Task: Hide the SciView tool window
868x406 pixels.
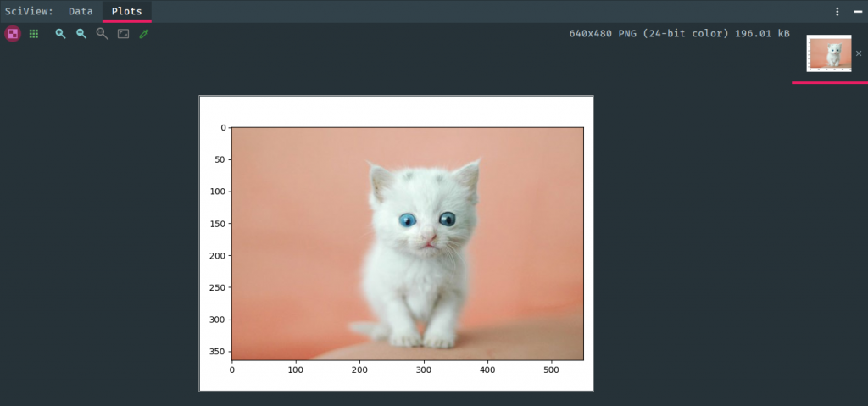Action: [858, 11]
